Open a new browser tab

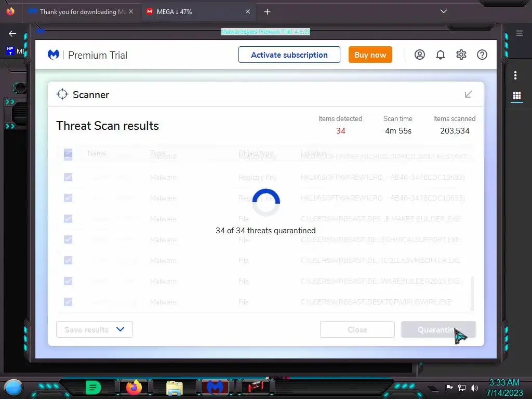click(x=267, y=12)
